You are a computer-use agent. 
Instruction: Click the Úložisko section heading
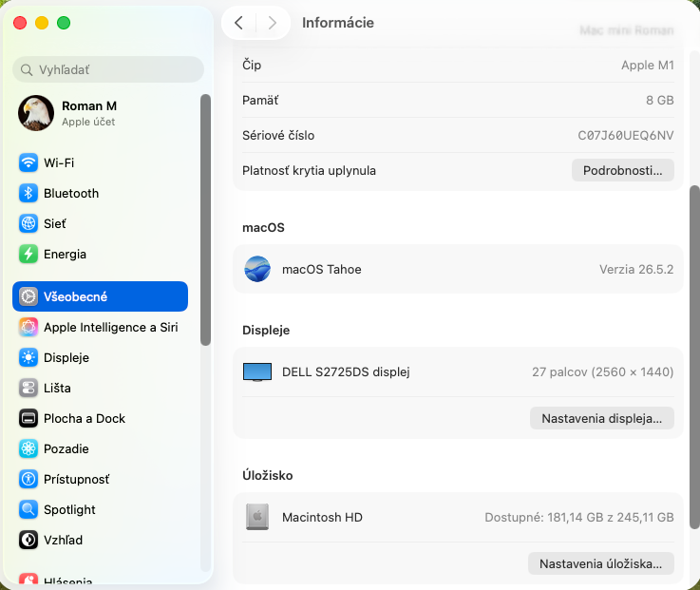click(x=268, y=475)
